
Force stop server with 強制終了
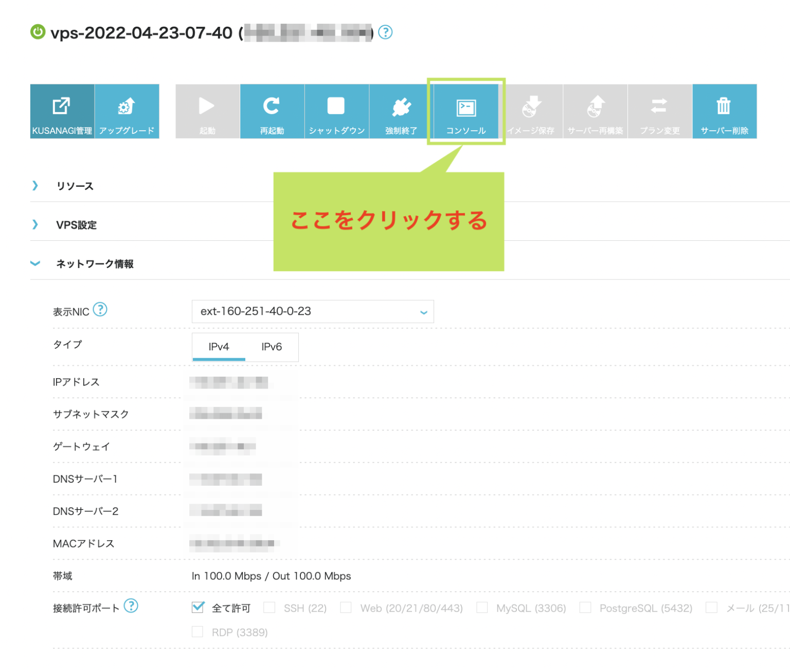point(401,111)
